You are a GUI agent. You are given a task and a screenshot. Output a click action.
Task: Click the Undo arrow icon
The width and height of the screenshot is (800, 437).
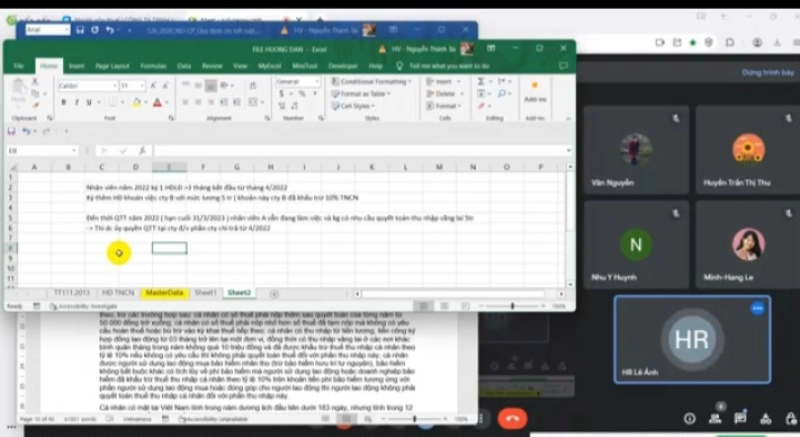pos(28,131)
